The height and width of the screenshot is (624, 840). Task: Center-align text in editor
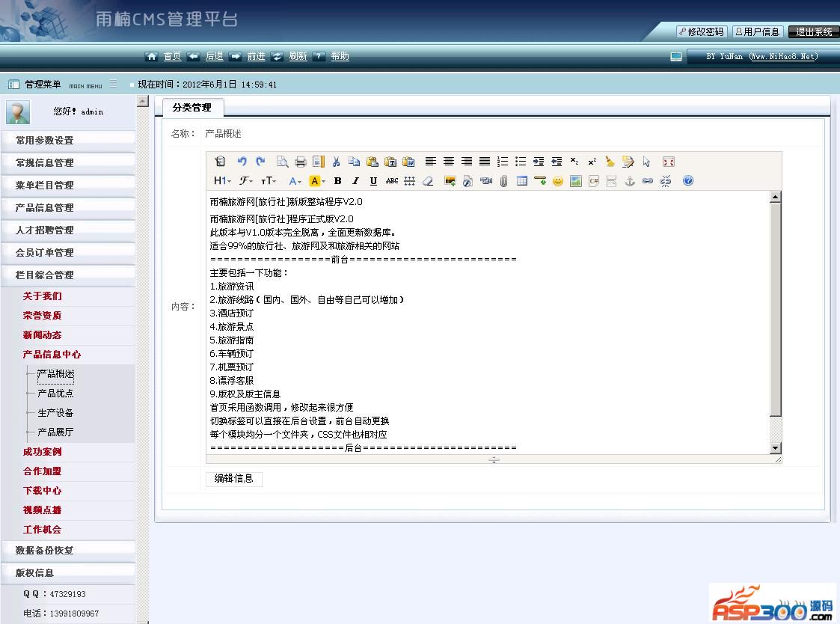[x=449, y=162]
